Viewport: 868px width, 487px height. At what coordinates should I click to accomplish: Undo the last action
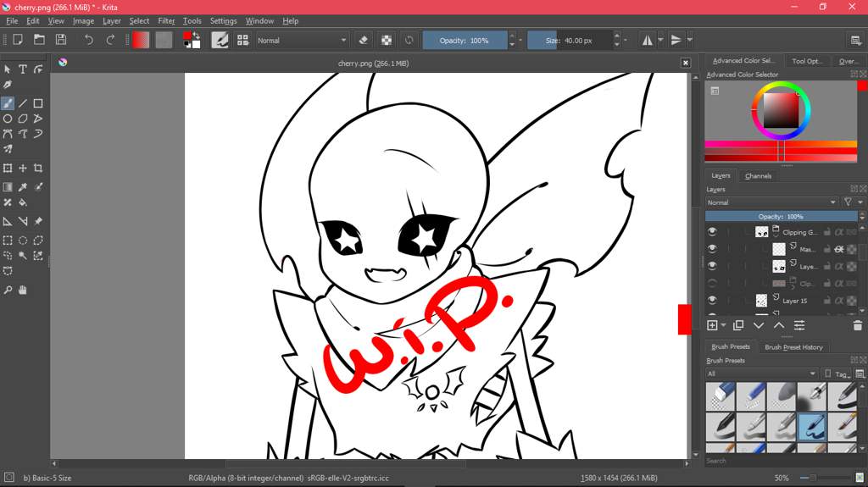click(88, 40)
